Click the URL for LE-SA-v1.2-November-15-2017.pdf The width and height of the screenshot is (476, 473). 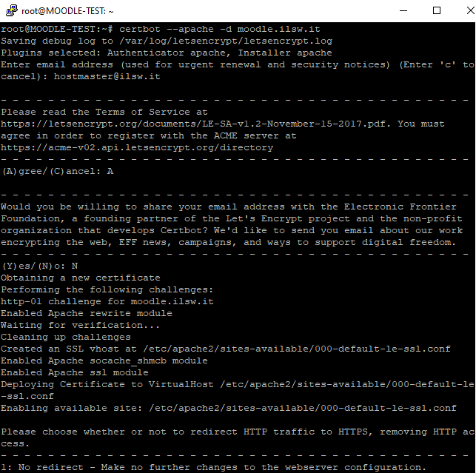click(195, 124)
